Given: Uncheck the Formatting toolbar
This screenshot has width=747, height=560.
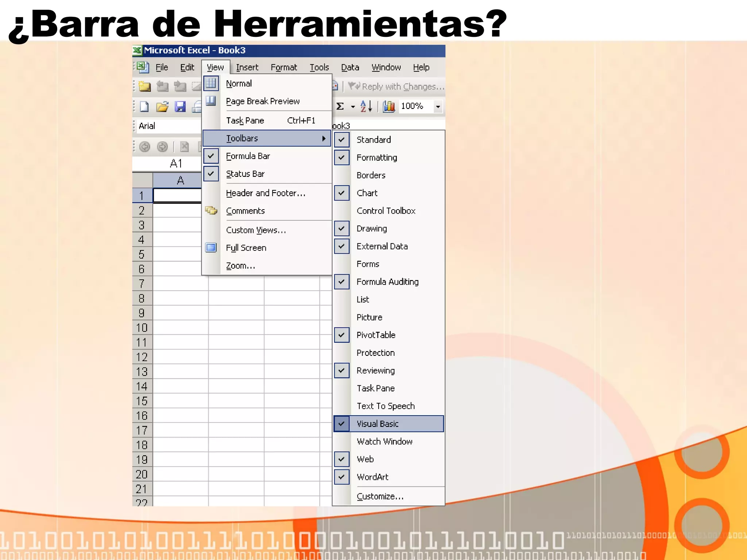Looking at the screenshot, I should [342, 157].
